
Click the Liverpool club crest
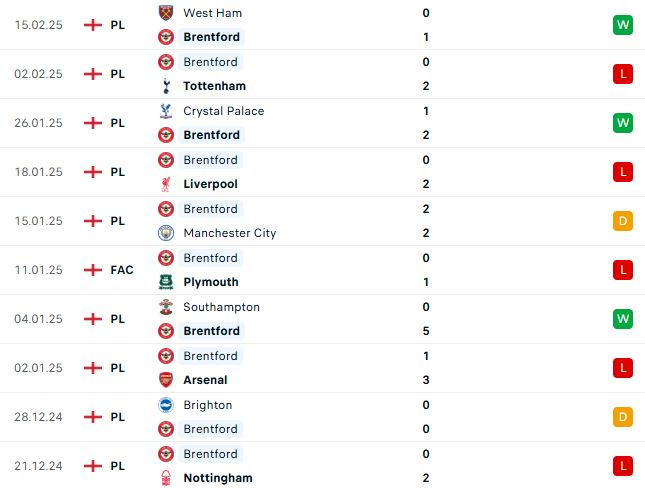(166, 184)
